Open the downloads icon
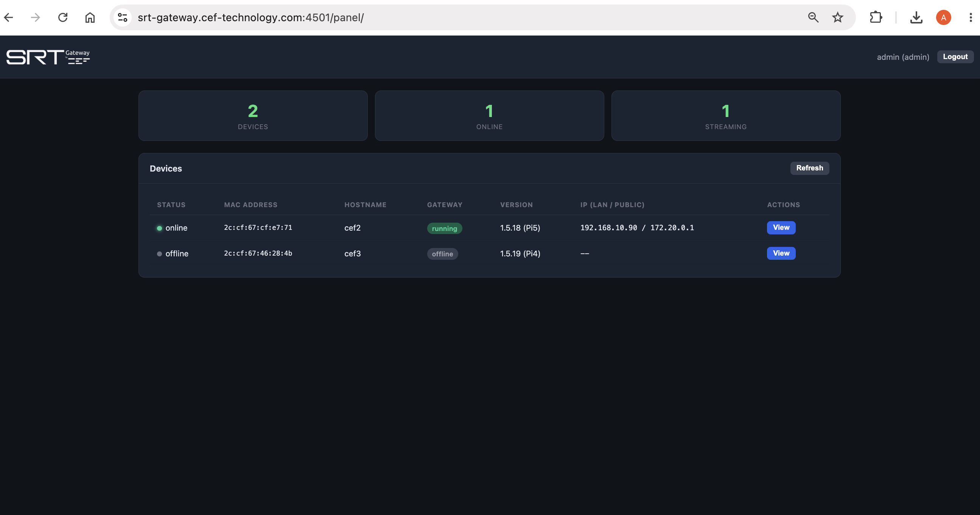The height and width of the screenshot is (515, 980). (x=916, y=17)
